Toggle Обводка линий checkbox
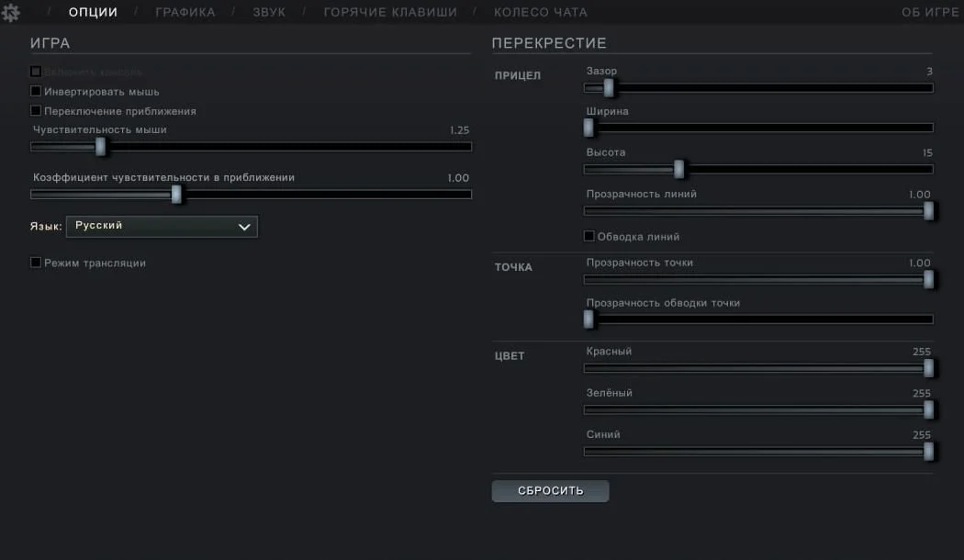Screen dimensions: 964x560 click(x=589, y=236)
